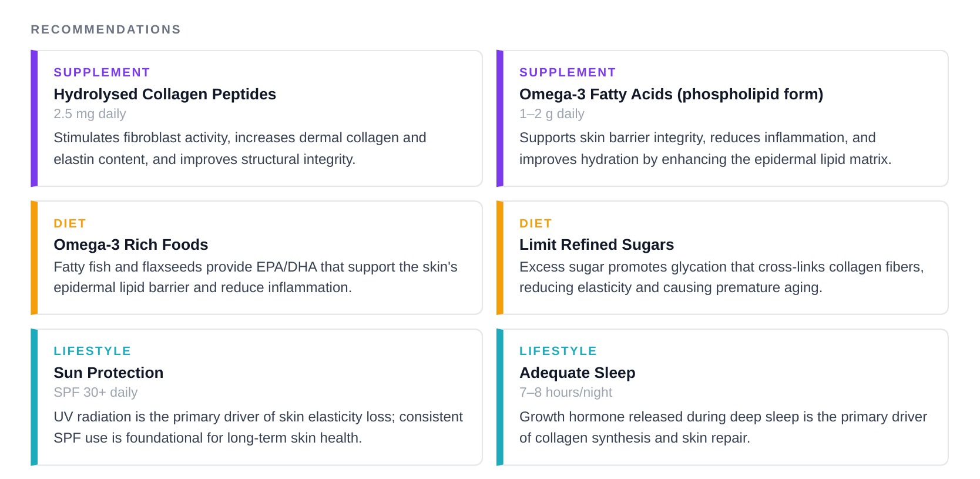Click the DIET tag above Omega-3 Rich Foods
The width and height of the screenshot is (980, 479).
point(70,223)
